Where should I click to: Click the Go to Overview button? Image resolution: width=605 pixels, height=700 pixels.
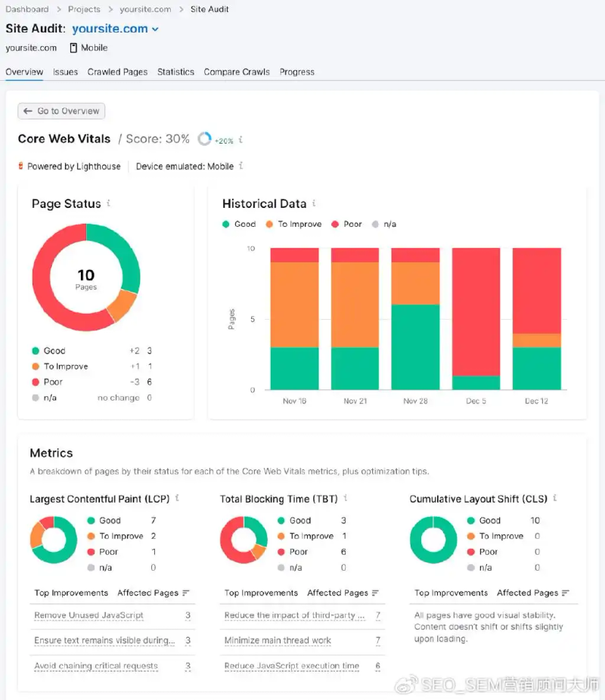pyautogui.click(x=61, y=111)
